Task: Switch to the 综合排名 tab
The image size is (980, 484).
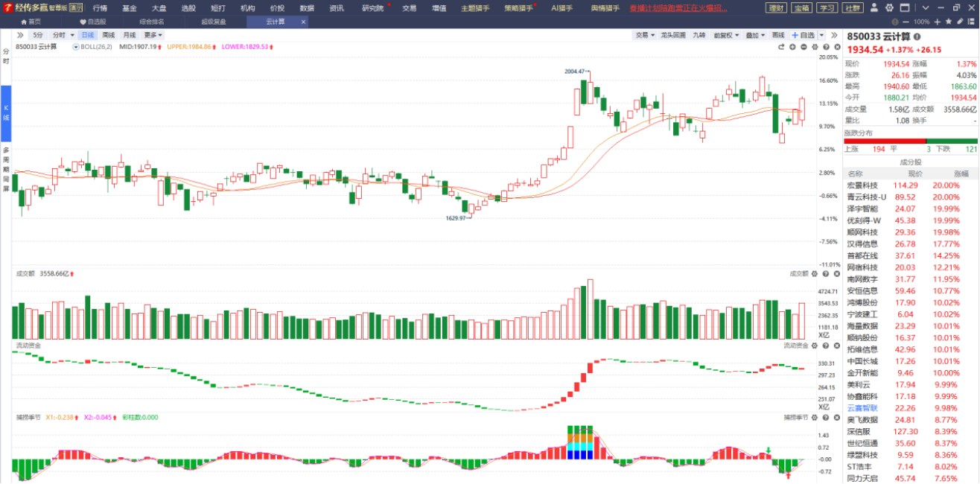Action: click(152, 22)
